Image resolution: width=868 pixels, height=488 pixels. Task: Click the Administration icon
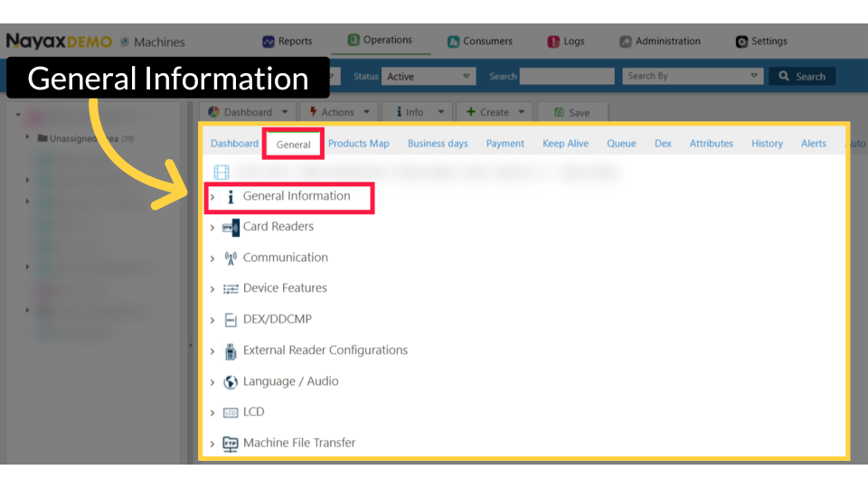(x=626, y=42)
